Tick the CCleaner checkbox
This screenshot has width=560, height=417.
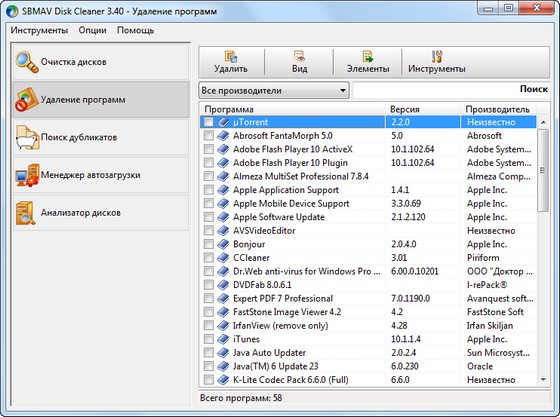pyautogui.click(x=209, y=258)
